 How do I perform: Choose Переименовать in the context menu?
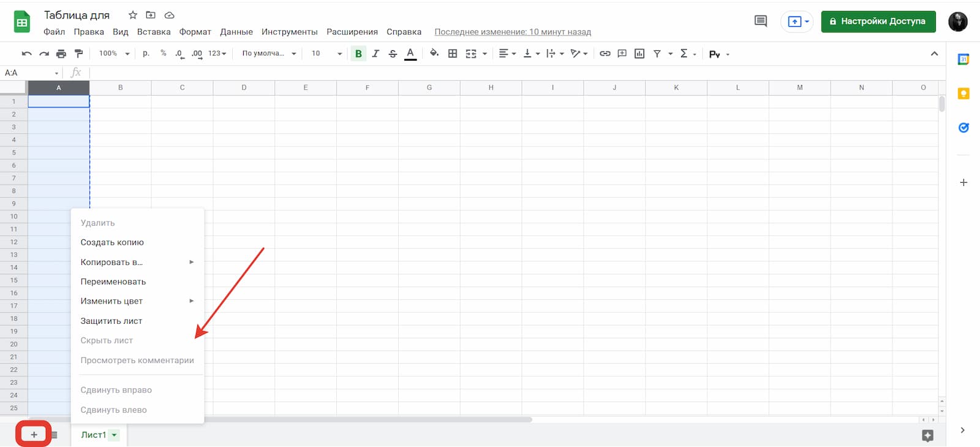tap(113, 281)
